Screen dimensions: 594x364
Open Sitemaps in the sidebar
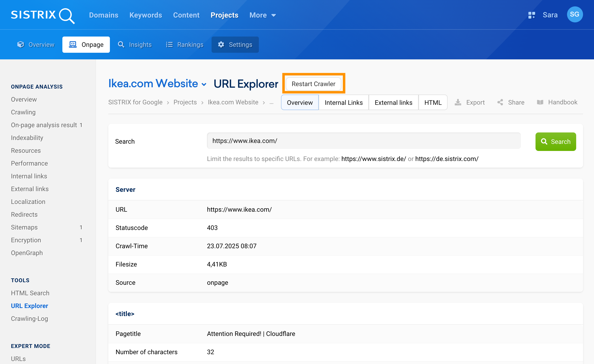pyautogui.click(x=24, y=227)
